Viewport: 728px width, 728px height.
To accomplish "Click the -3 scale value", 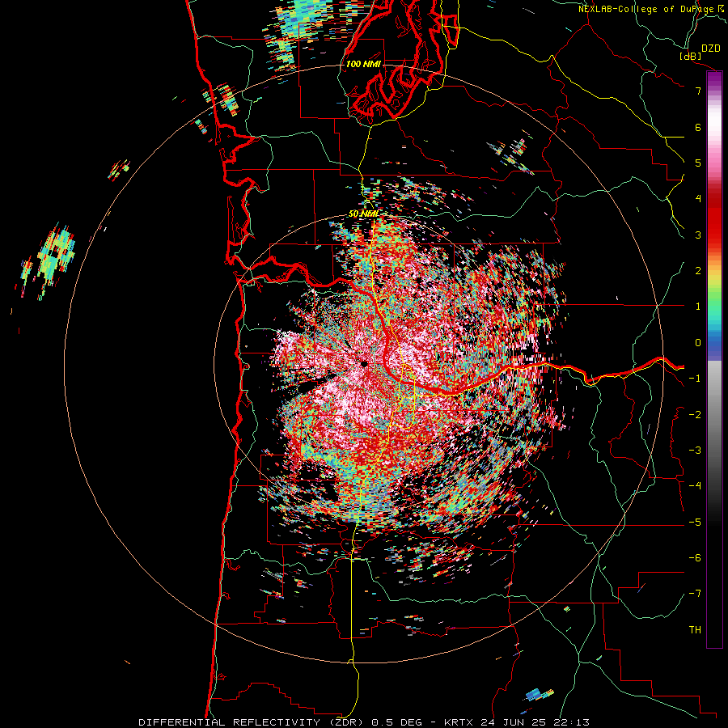I will 695,451.
